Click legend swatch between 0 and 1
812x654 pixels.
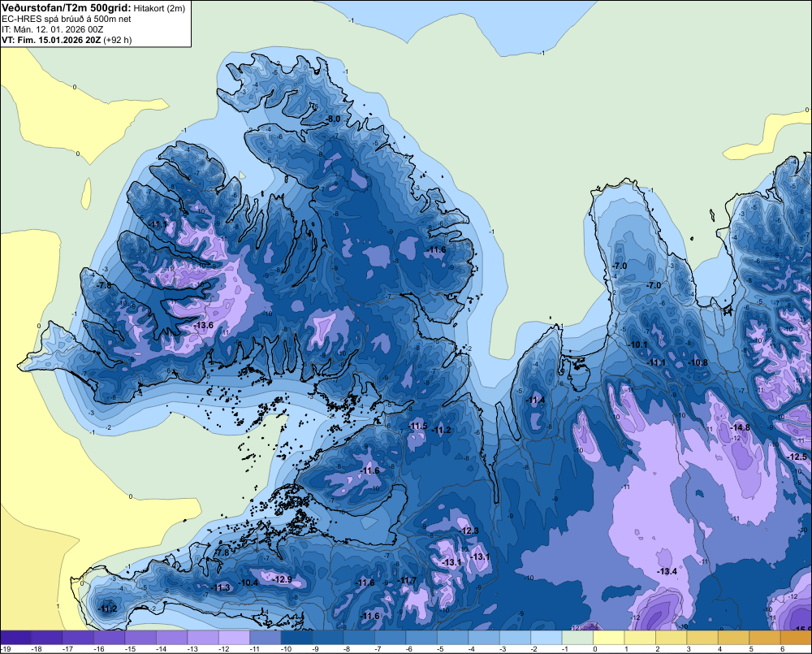coord(608,638)
